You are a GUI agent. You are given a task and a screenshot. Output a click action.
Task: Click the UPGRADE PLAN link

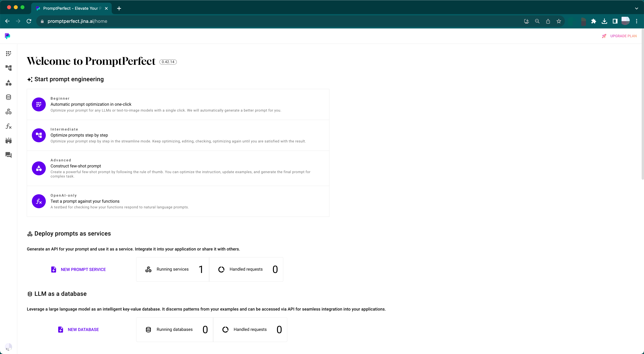click(x=623, y=36)
